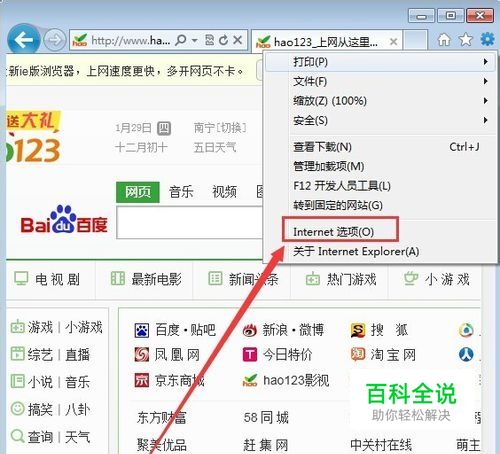Click the forward navigation arrow
This screenshot has height=454, width=500.
tap(55, 40)
